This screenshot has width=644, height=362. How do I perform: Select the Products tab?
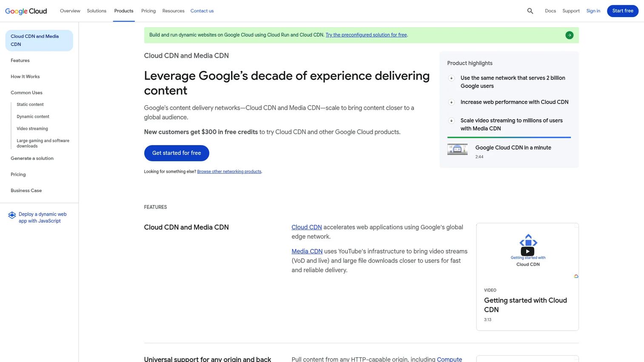[124, 11]
